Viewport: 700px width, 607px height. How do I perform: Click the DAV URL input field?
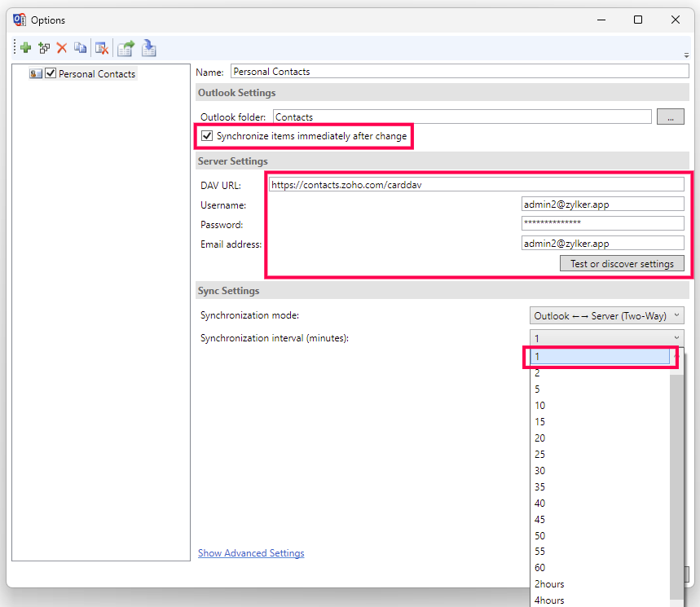(476, 185)
